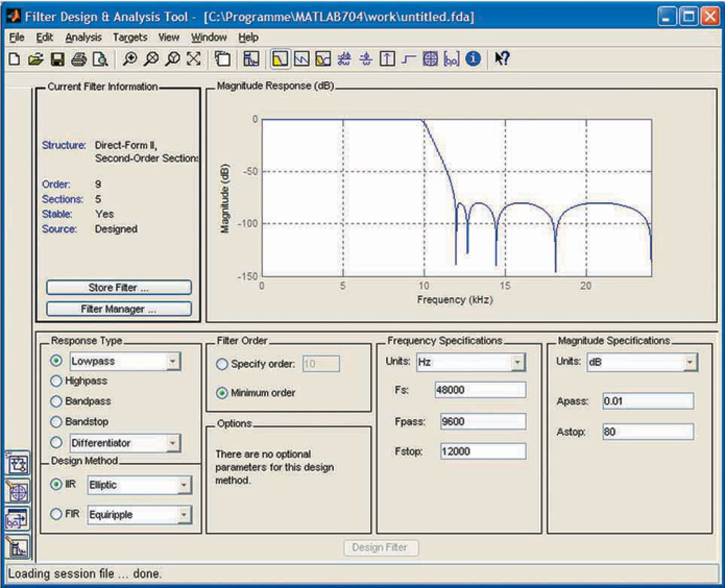The height and width of the screenshot is (588, 725).
Task: Choose the Specify order option
Action: (x=222, y=364)
